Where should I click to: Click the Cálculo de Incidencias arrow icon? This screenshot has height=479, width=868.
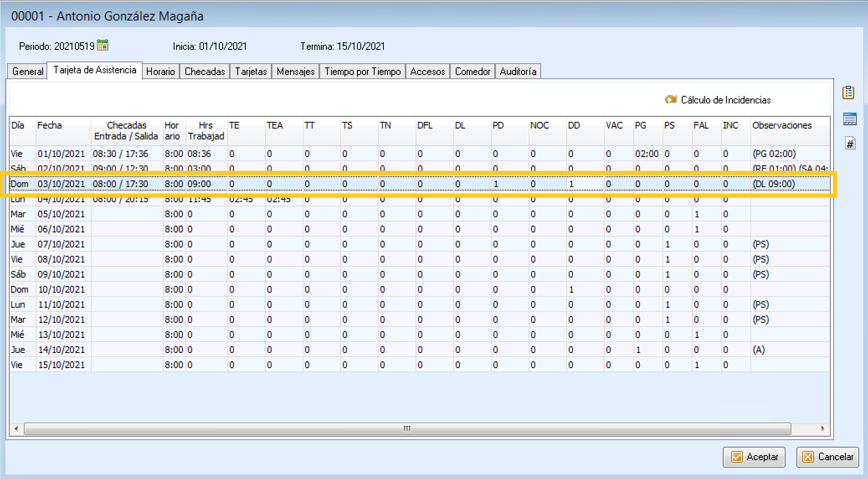pos(670,100)
